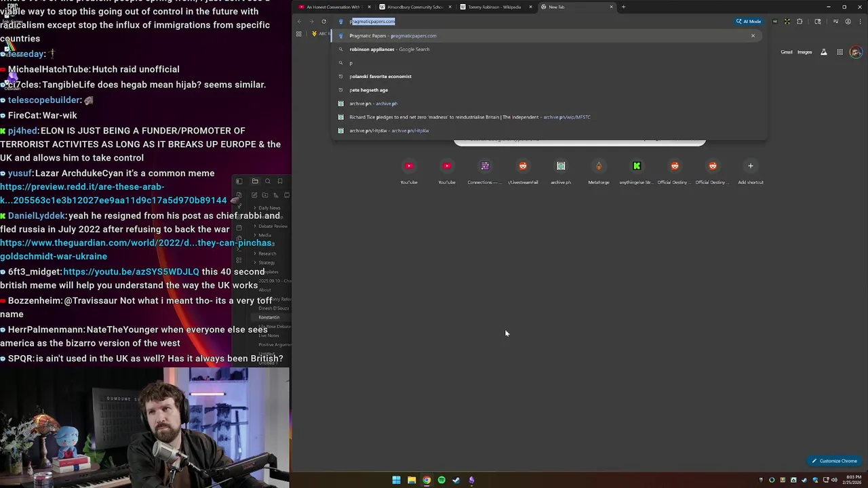
Task: Expand the Media folder in notes panel
Action: 264,235
